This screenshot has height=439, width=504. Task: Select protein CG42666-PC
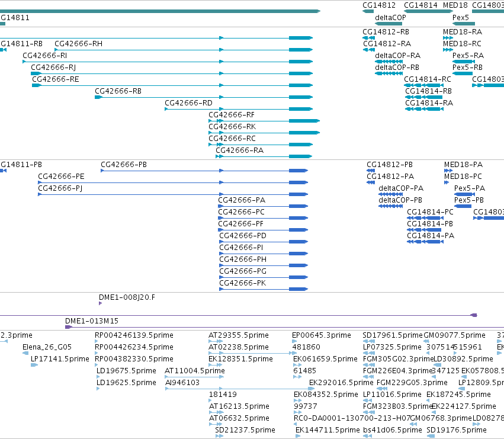242,212
